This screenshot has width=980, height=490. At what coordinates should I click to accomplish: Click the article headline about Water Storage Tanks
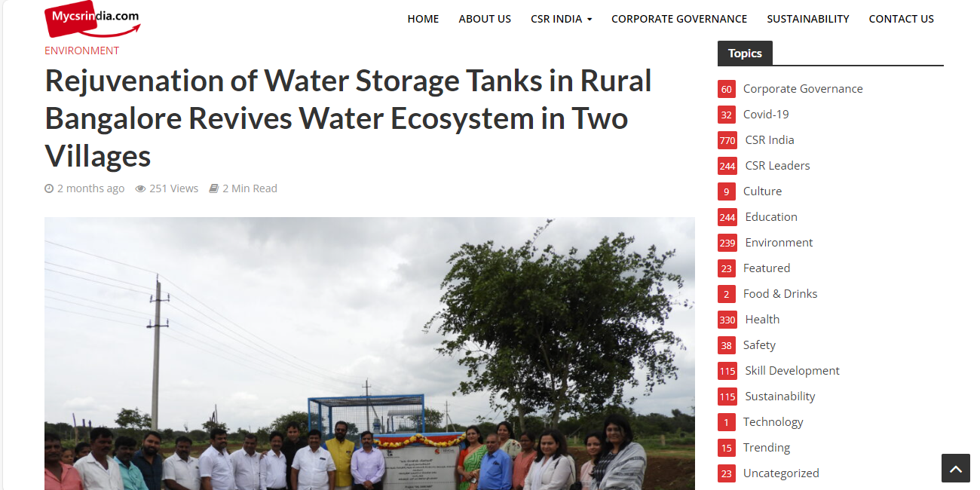click(348, 118)
